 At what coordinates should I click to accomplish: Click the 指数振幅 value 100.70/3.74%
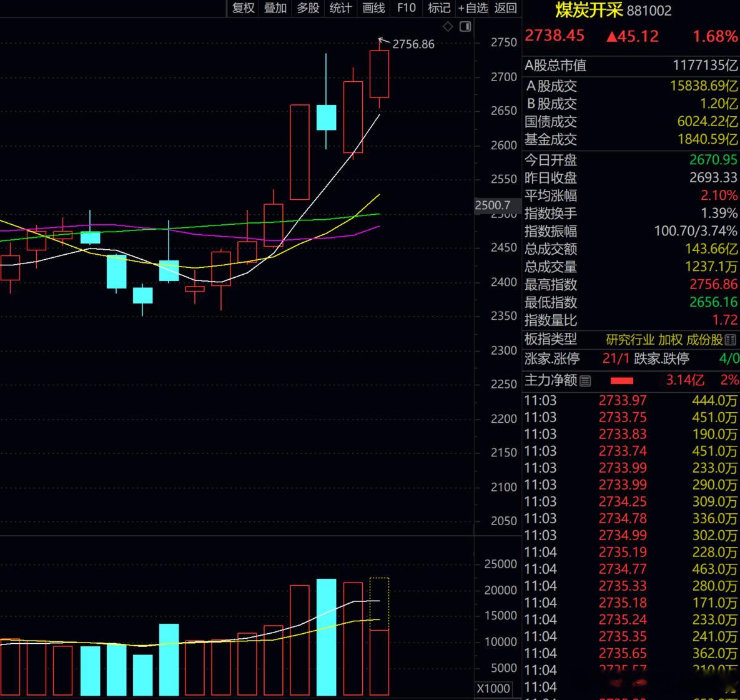[695, 231]
